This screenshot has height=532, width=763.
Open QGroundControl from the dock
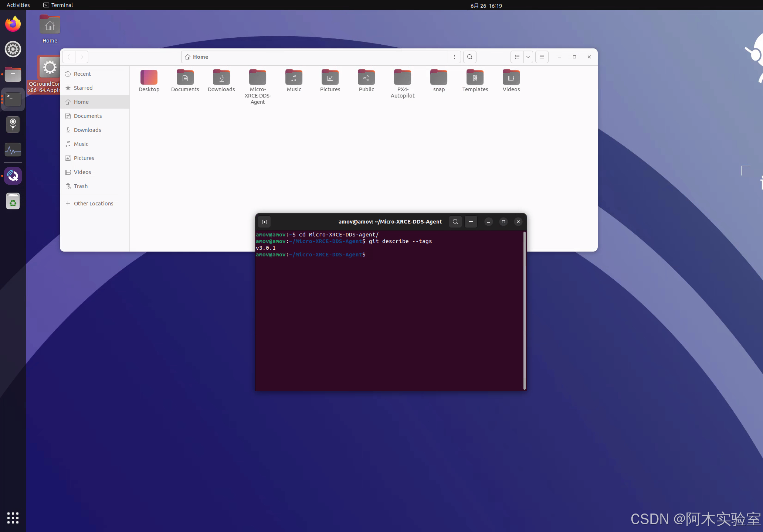click(13, 176)
